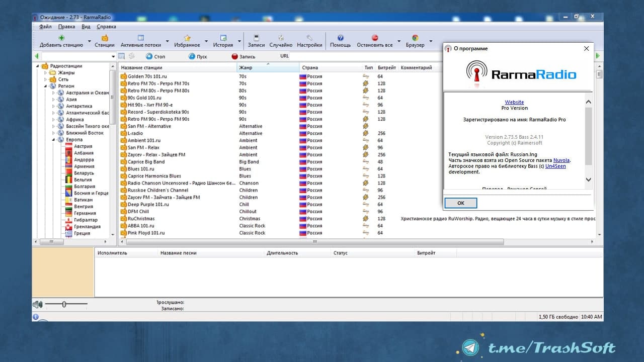
Task: Click the Добавить станцию toolbar icon
Action: click(x=61, y=38)
